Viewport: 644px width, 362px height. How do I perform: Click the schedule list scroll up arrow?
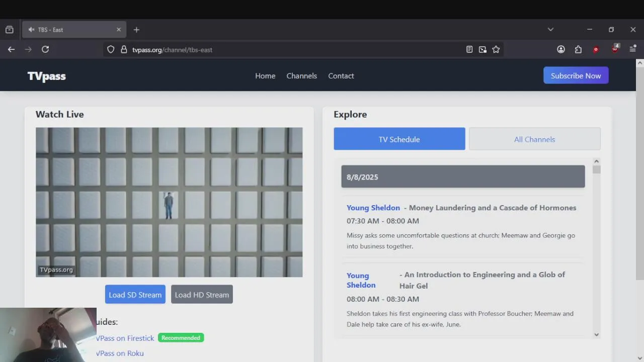coord(597,161)
